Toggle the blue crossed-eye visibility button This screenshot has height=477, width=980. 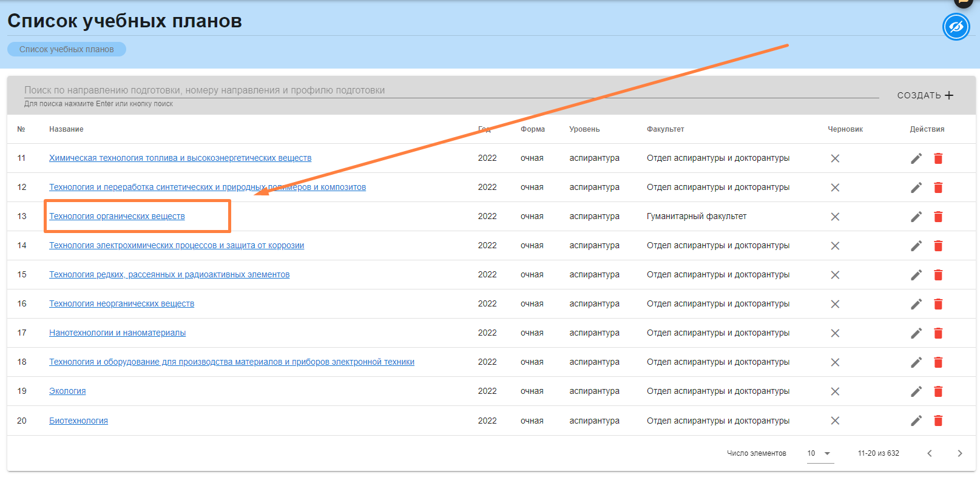coord(956,27)
